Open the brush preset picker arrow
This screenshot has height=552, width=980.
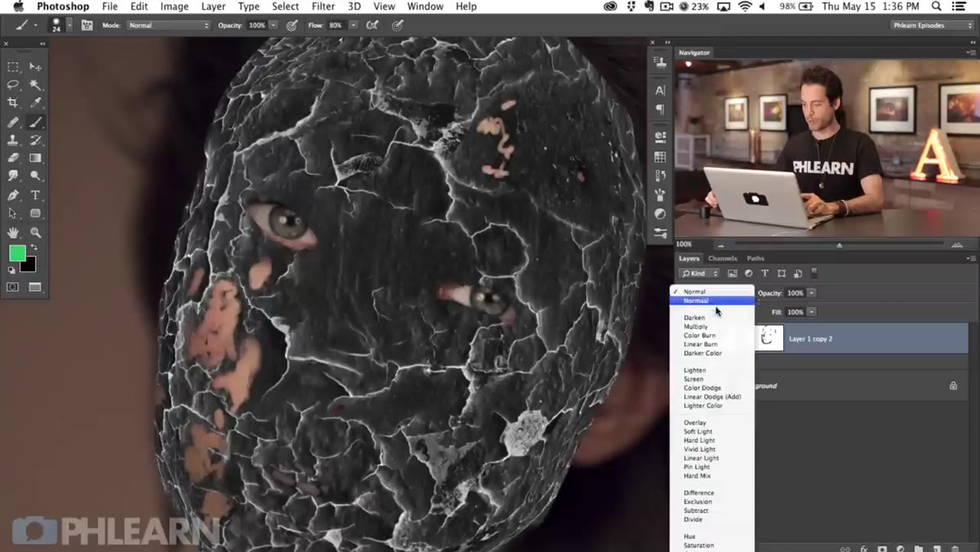(x=69, y=25)
